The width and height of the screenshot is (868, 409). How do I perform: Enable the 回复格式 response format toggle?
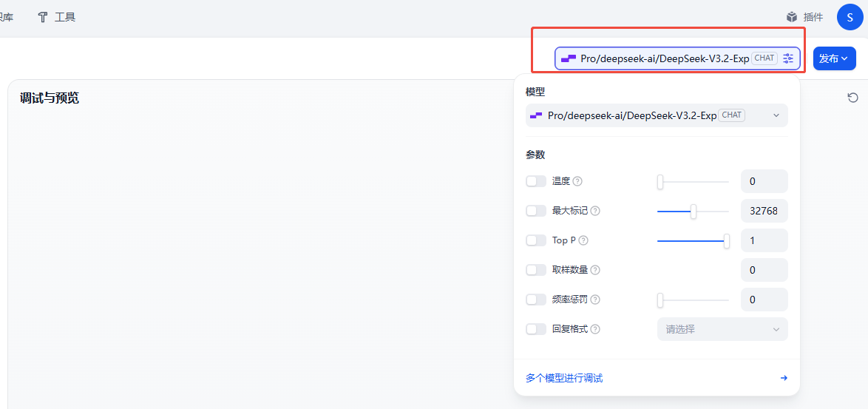click(536, 329)
